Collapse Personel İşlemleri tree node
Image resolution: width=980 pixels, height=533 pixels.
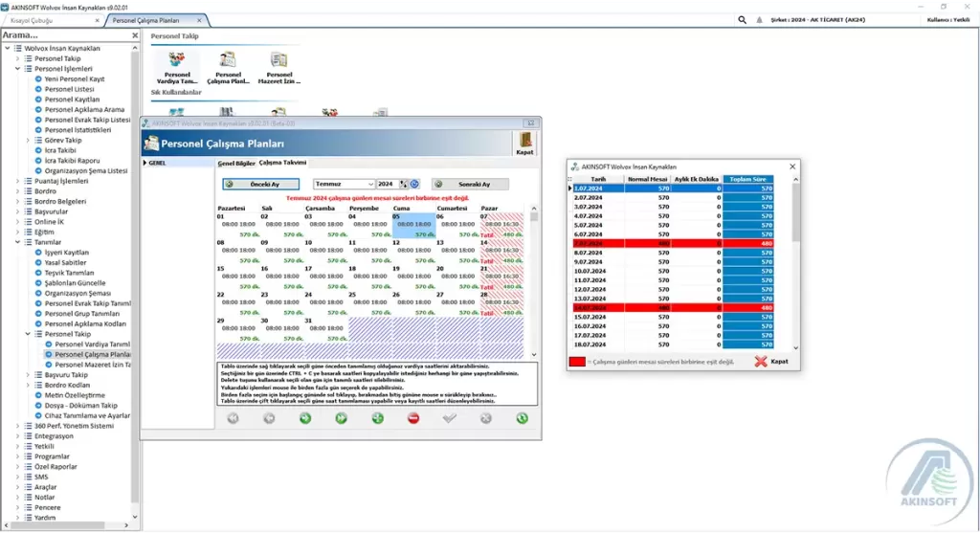[17, 69]
